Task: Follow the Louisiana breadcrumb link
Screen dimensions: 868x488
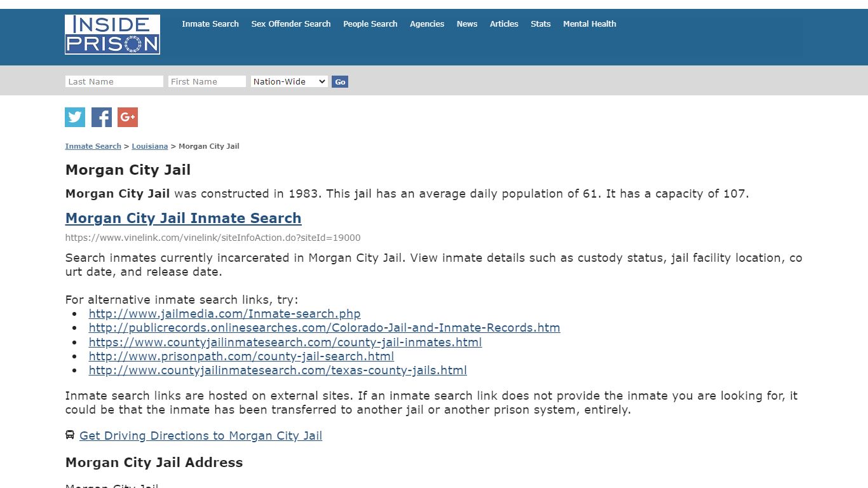Action: 150,146
